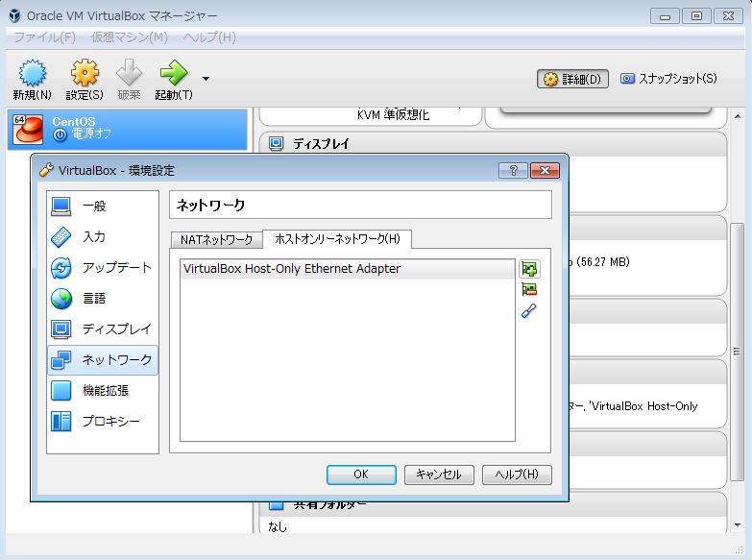Select アップデート (Update) in preferences sidebar
752x560 pixels.
tap(103, 267)
